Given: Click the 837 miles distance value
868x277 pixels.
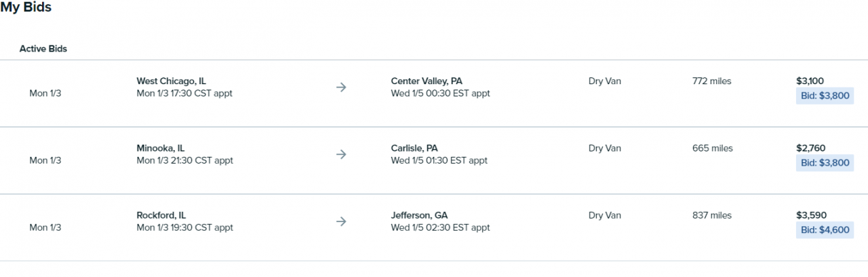Looking at the screenshot, I should [712, 215].
